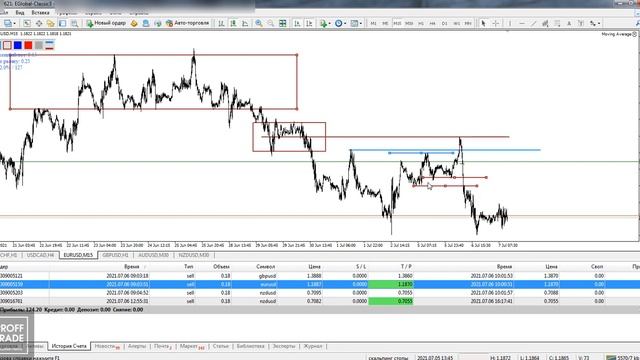Select the M5 timeframe
Screen dimensions: 640x360
point(385,23)
